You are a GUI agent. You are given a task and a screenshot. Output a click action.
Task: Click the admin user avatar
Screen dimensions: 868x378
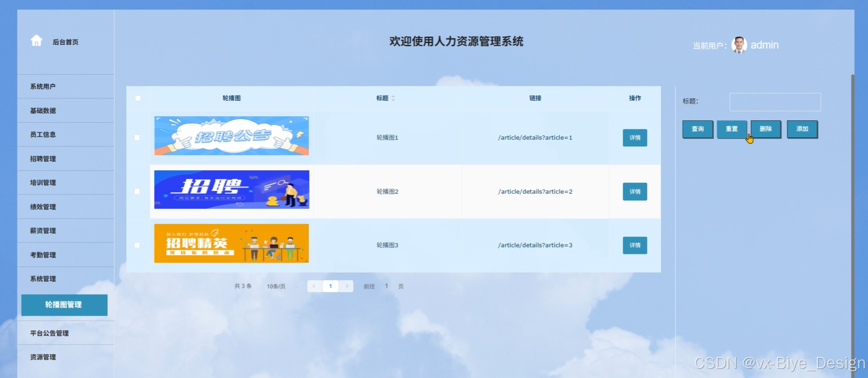[739, 45]
